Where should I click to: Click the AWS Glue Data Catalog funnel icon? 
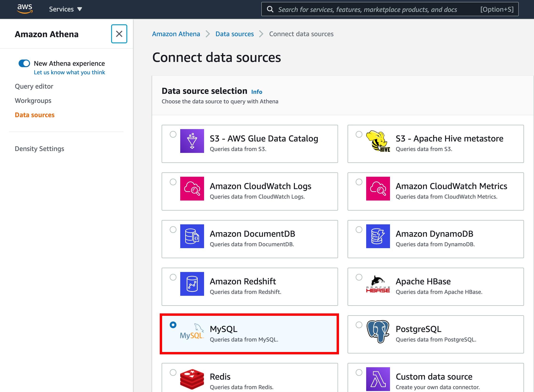pos(192,141)
